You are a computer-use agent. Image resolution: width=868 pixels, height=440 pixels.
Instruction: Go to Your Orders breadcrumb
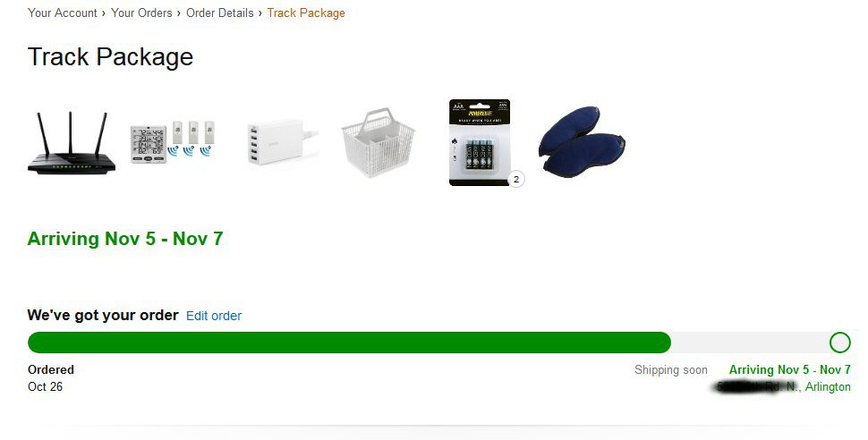click(x=141, y=13)
